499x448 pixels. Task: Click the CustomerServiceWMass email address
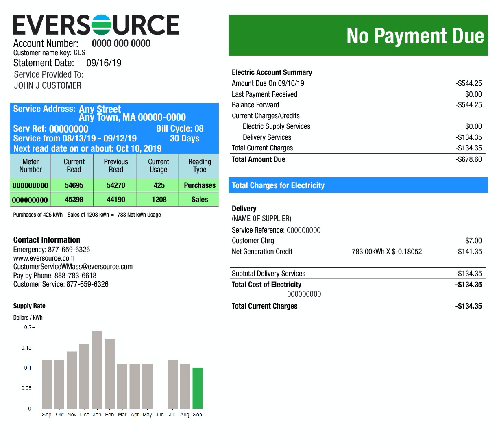coord(73,267)
